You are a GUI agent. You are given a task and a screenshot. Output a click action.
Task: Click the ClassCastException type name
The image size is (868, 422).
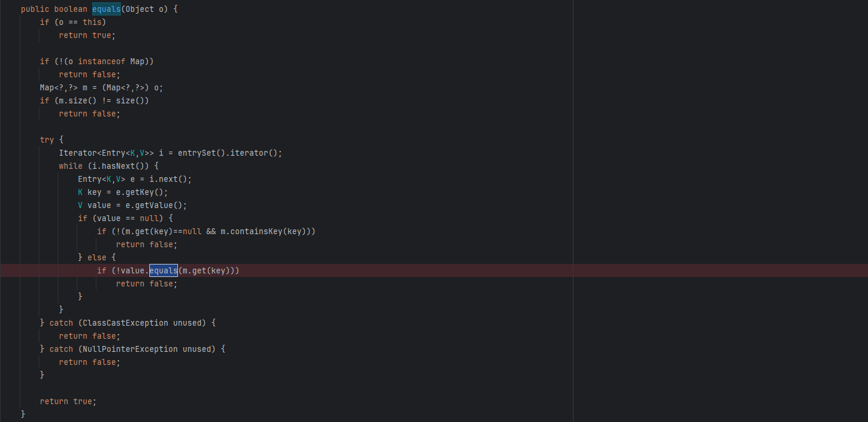(125, 323)
